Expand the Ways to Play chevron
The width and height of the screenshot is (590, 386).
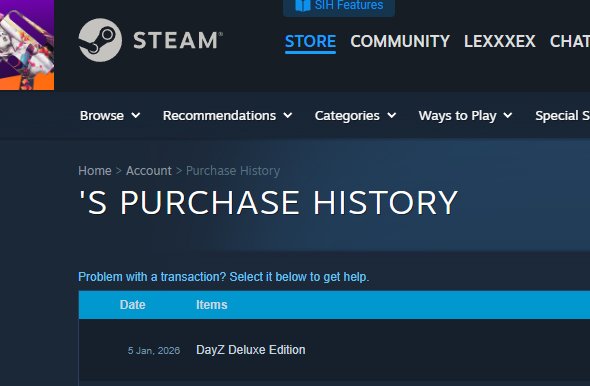coord(508,115)
